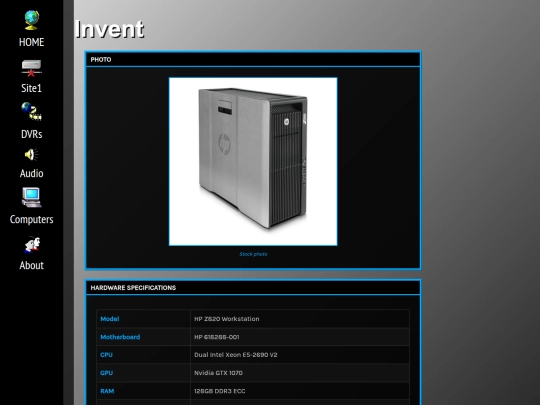Select the Motherboard label cell
540x405 pixels.
(144, 337)
